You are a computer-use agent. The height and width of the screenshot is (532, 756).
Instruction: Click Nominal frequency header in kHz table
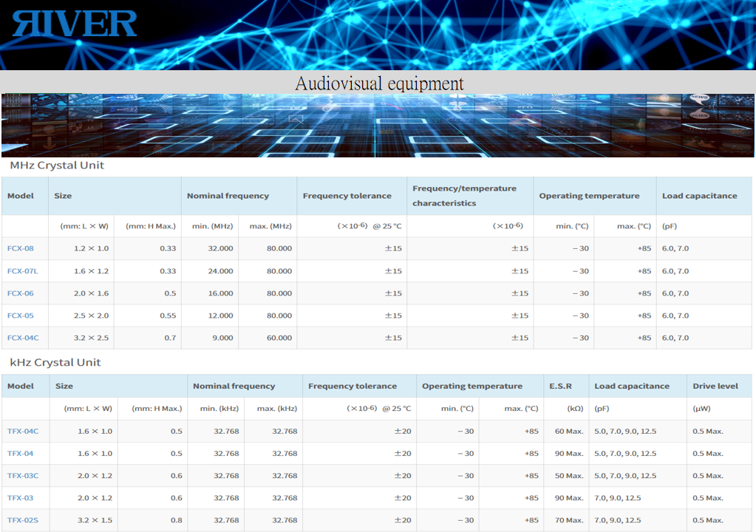coord(234,386)
